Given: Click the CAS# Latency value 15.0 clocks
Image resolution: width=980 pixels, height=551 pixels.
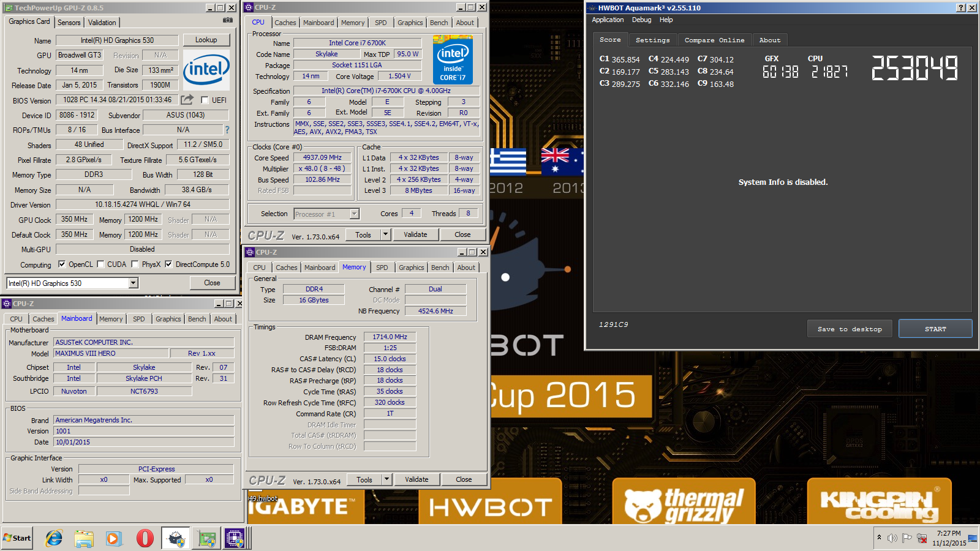Looking at the screenshot, I should click(x=390, y=359).
